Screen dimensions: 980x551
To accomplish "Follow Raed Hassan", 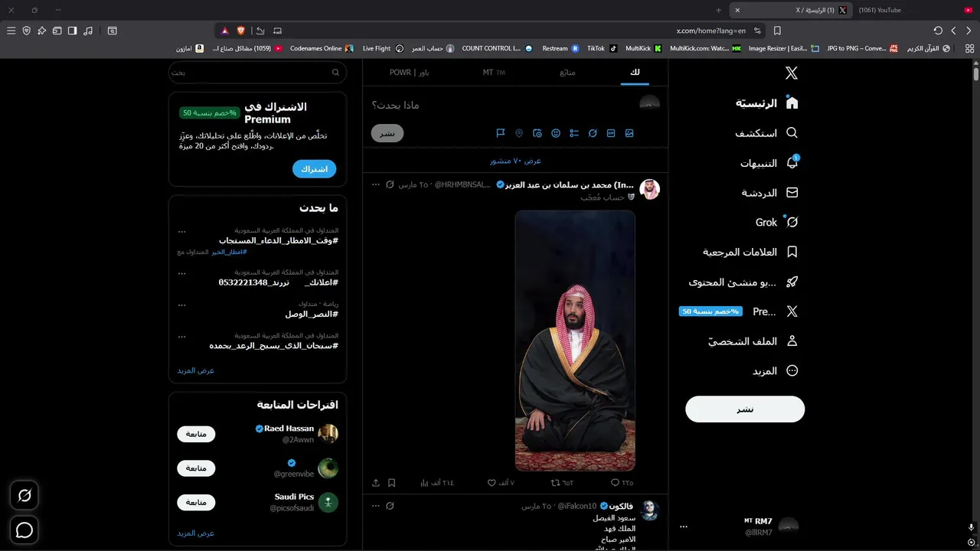I will (196, 434).
